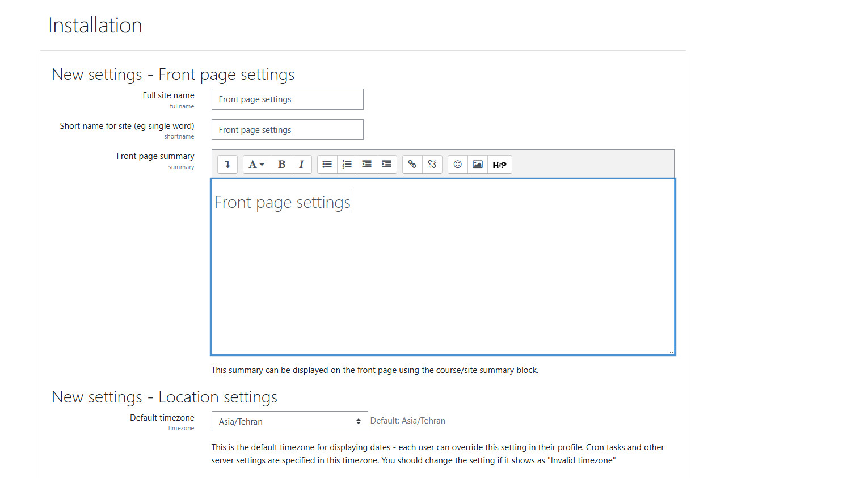Click the textarea resize handle
Screen dimensions: 868x478
(672, 351)
